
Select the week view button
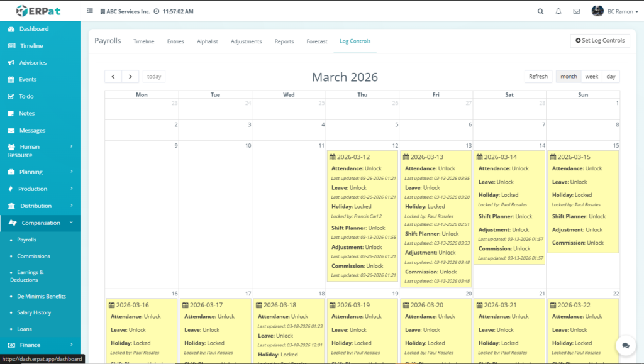click(591, 77)
